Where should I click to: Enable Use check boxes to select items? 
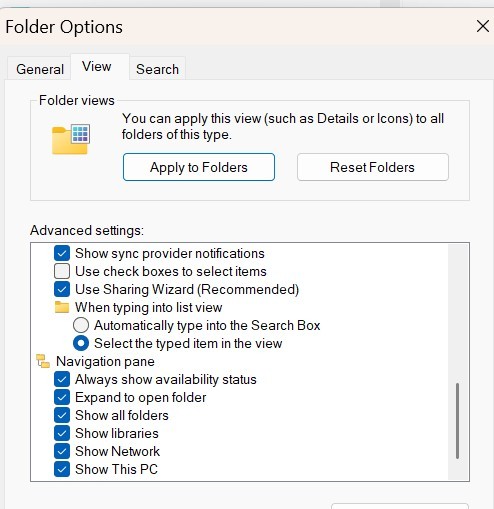pos(62,271)
